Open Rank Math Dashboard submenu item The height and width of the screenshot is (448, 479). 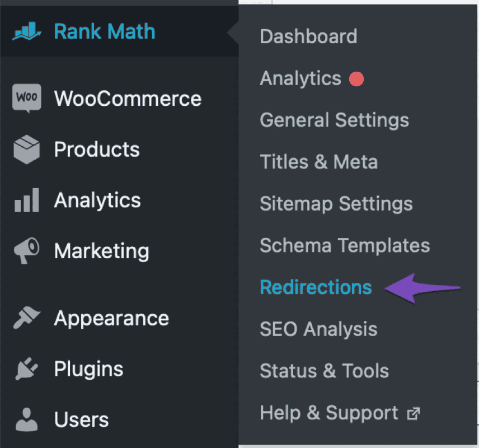(x=308, y=36)
